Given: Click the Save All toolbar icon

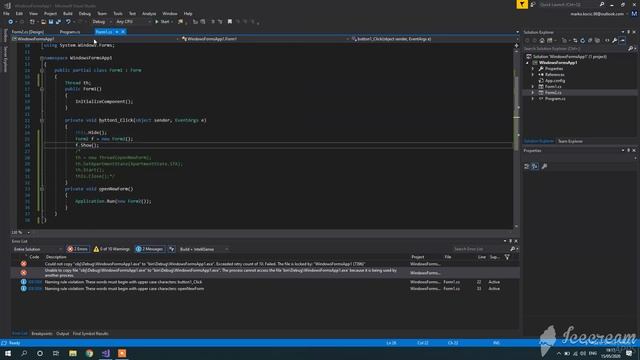Looking at the screenshot, I should click(58, 22).
